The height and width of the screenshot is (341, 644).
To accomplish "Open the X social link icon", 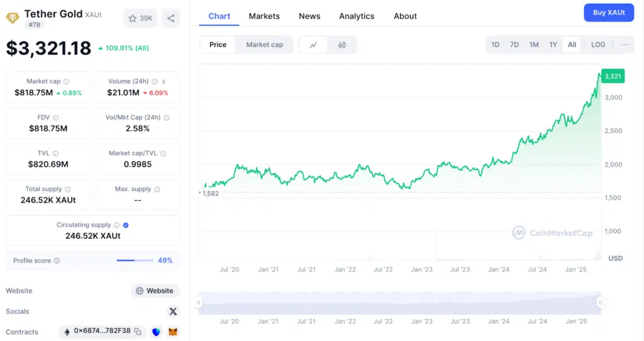I will [173, 311].
